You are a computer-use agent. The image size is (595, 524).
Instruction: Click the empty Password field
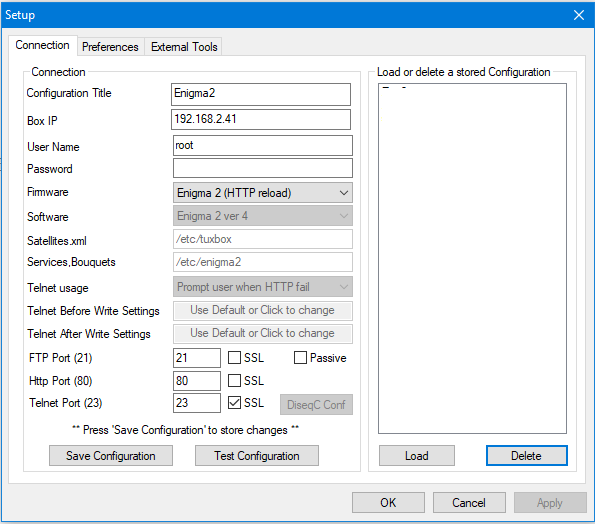(x=263, y=168)
